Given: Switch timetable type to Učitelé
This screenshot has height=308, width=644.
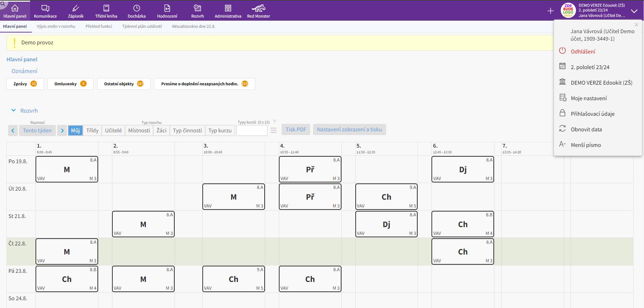Looking at the screenshot, I should click(x=113, y=130).
